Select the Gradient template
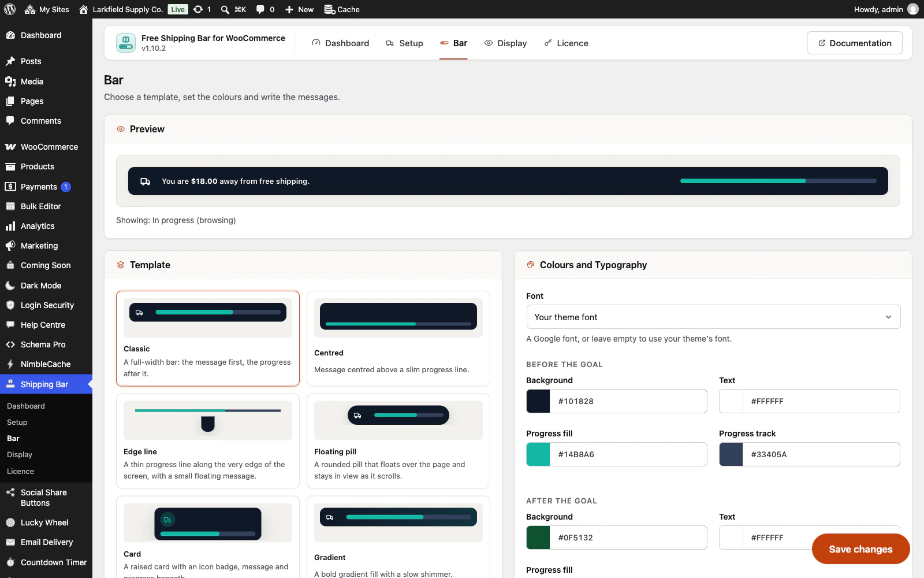 coord(398,537)
